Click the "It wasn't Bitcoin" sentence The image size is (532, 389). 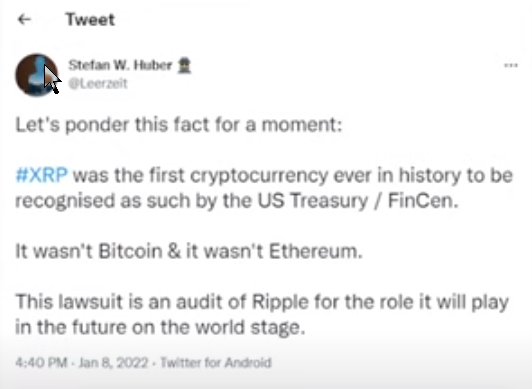coord(189,251)
